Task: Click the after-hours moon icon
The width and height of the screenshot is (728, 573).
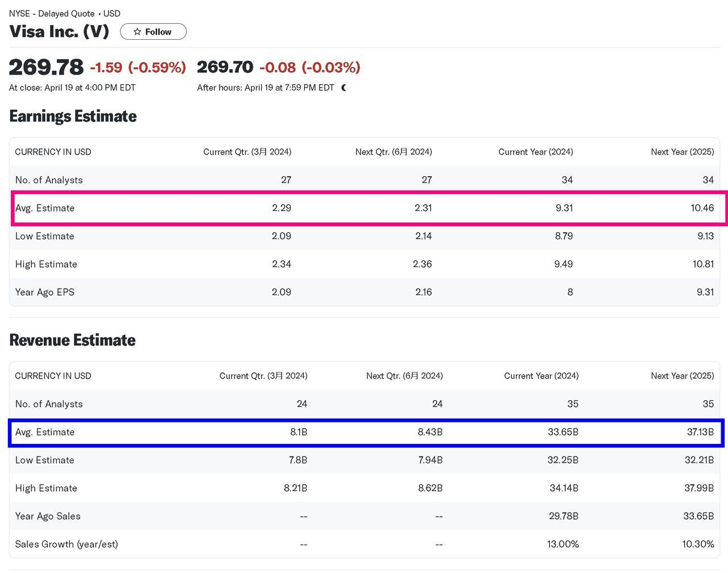Action: click(344, 88)
